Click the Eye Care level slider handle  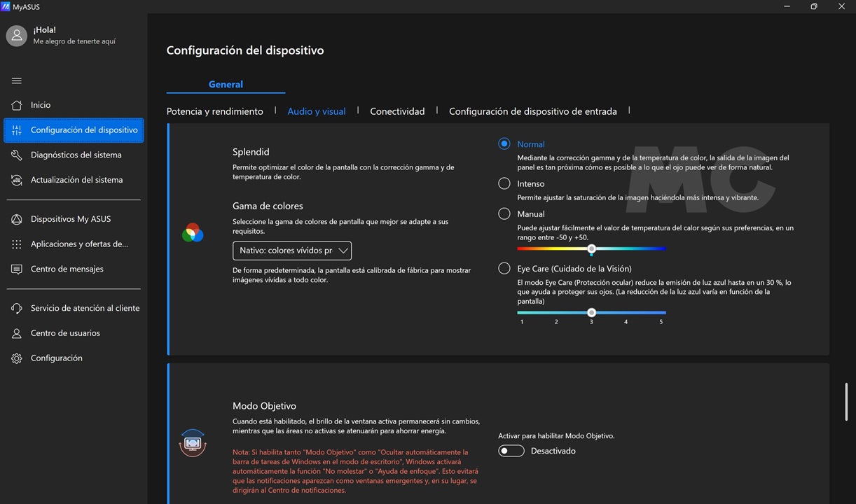(592, 313)
